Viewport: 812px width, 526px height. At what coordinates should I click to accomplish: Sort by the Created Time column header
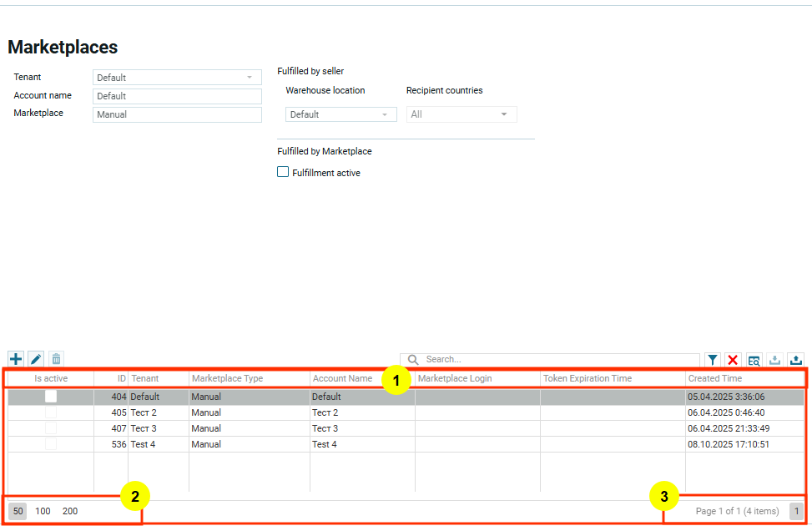pyautogui.click(x=714, y=379)
